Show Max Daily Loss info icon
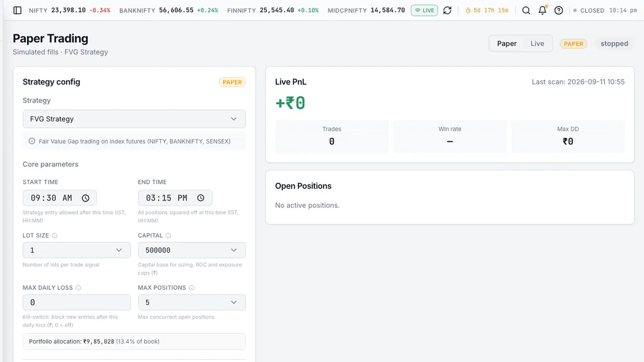 click(78, 288)
